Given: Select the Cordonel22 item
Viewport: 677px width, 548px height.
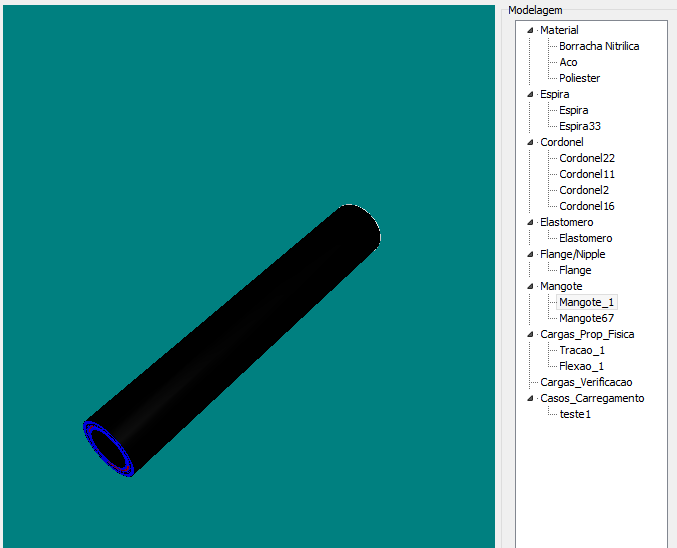Looking at the screenshot, I should tap(587, 158).
